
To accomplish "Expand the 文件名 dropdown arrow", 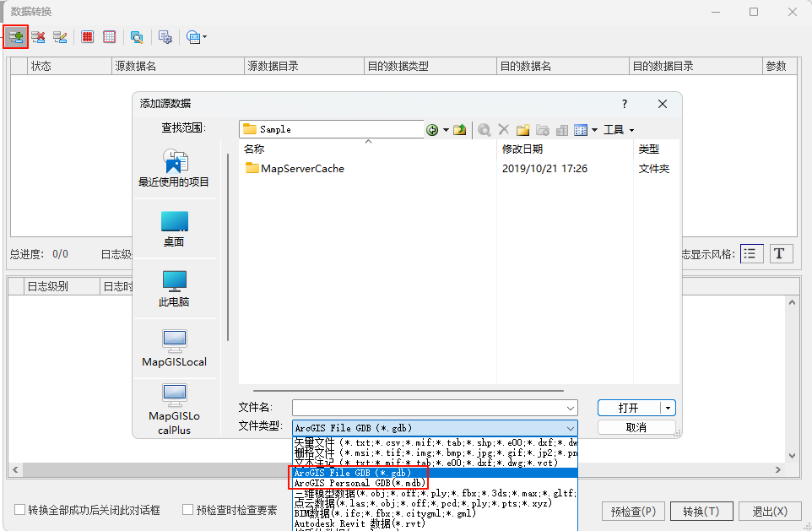I will click(x=571, y=409).
